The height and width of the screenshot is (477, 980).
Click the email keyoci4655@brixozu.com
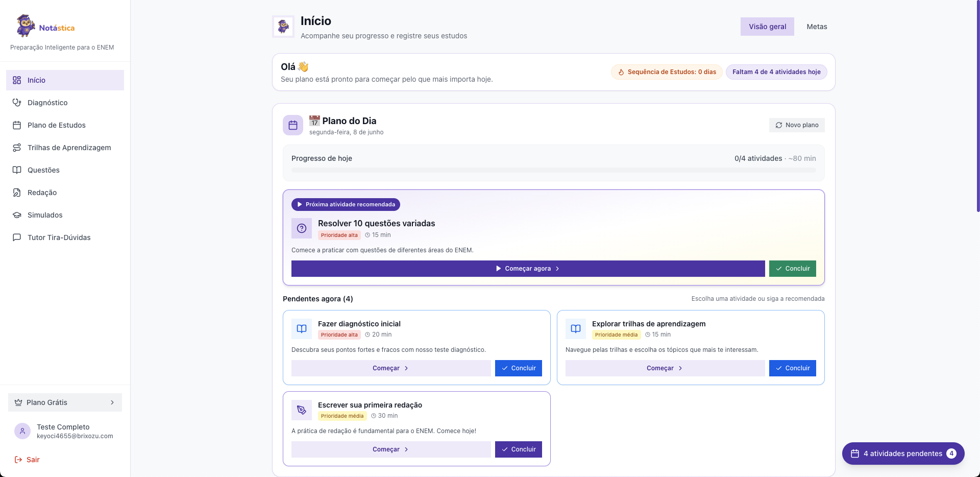point(75,436)
